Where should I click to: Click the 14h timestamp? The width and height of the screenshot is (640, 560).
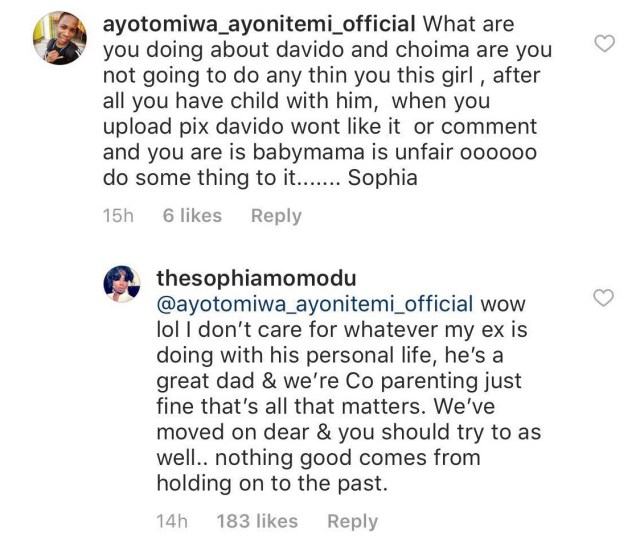tap(172, 521)
